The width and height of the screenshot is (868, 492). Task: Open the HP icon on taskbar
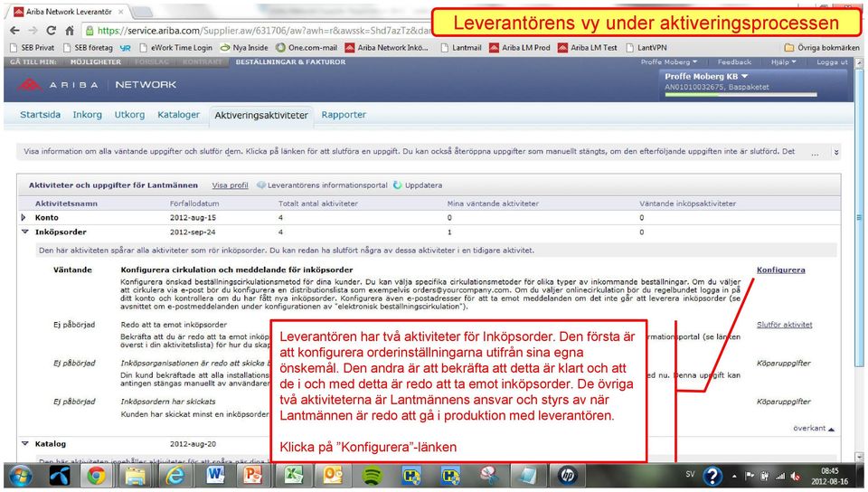[x=568, y=476]
